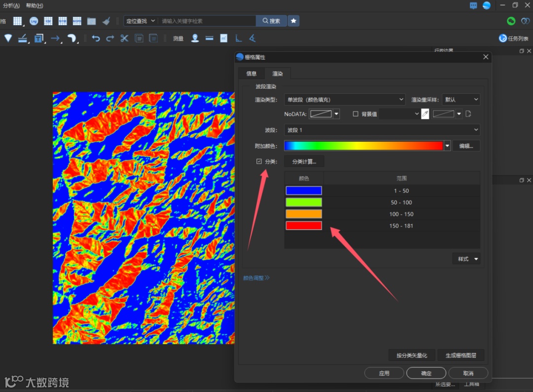
Task: Expand the 渲染类型 render type dropdown
Action: 344,100
